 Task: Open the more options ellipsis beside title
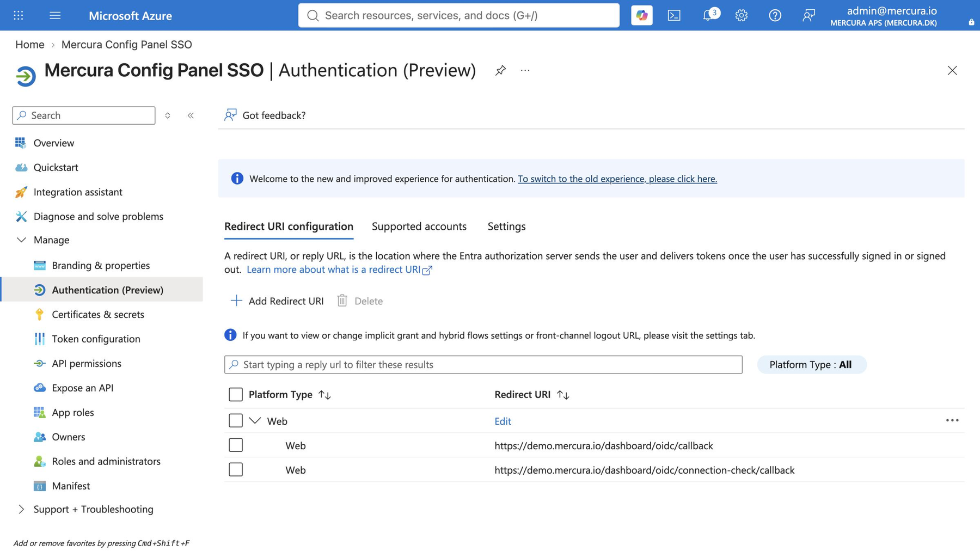[525, 70]
